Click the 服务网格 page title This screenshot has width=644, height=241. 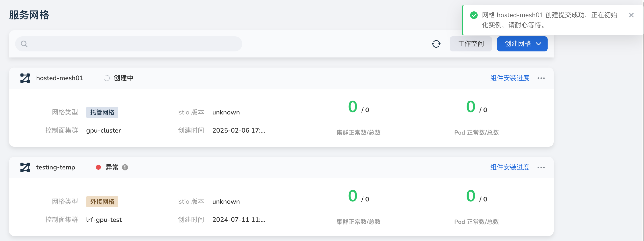click(x=29, y=15)
